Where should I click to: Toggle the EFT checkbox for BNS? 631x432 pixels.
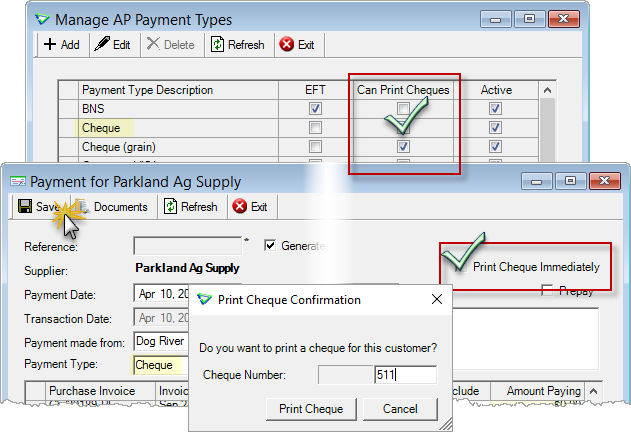point(315,108)
